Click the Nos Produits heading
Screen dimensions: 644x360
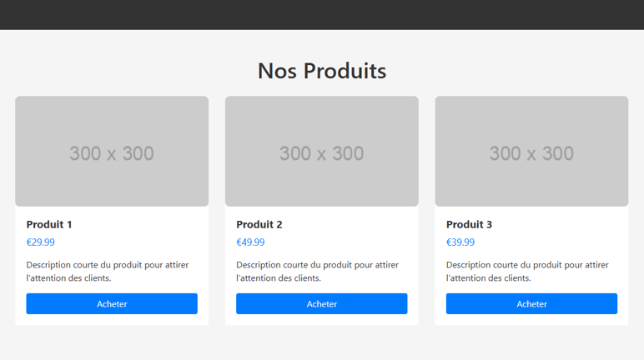(x=322, y=71)
